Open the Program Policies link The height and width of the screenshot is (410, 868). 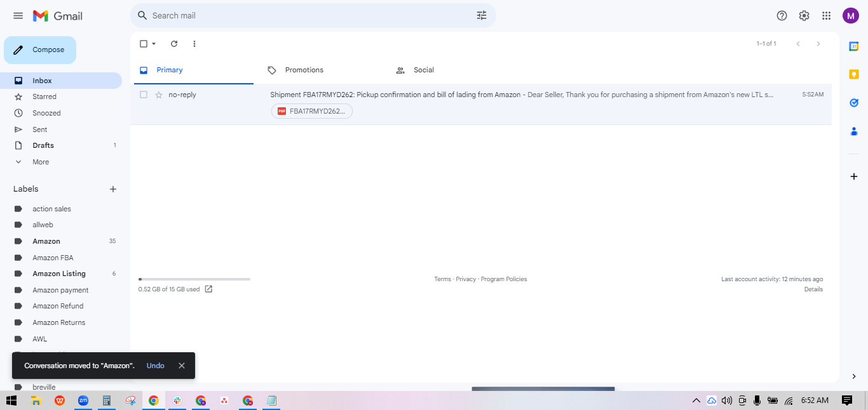tap(504, 279)
